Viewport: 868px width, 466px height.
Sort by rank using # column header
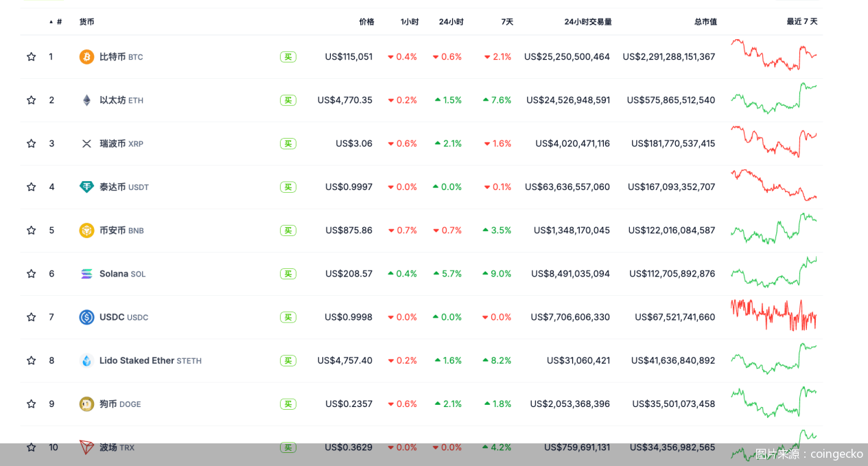(x=58, y=22)
